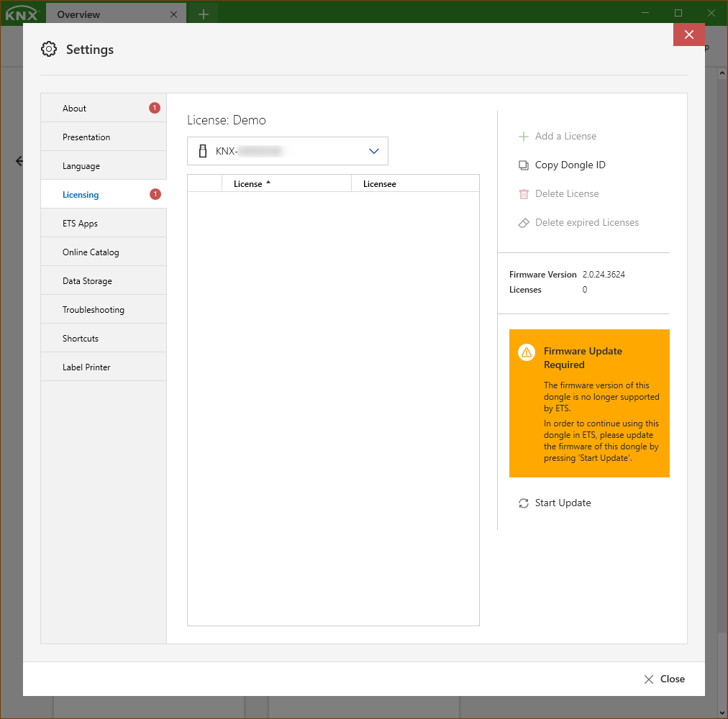Expand dongle list using the chevron
728x719 pixels.
coord(374,151)
